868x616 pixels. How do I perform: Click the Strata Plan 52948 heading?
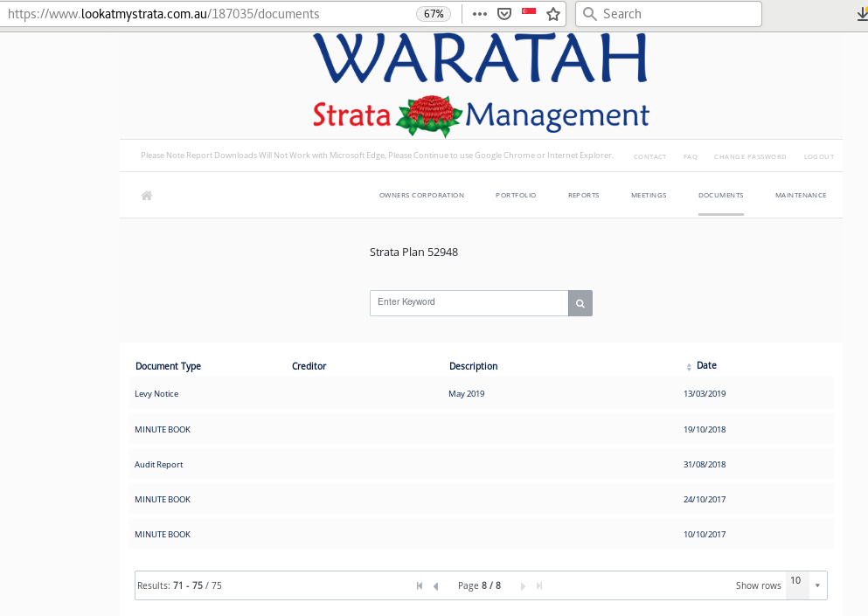click(413, 253)
